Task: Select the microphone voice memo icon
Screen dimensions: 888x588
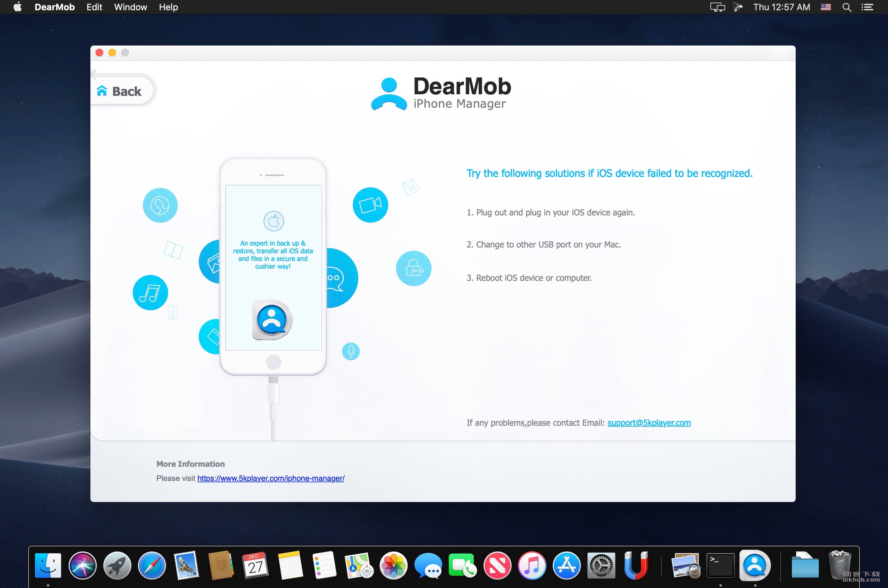Action: coord(351,351)
